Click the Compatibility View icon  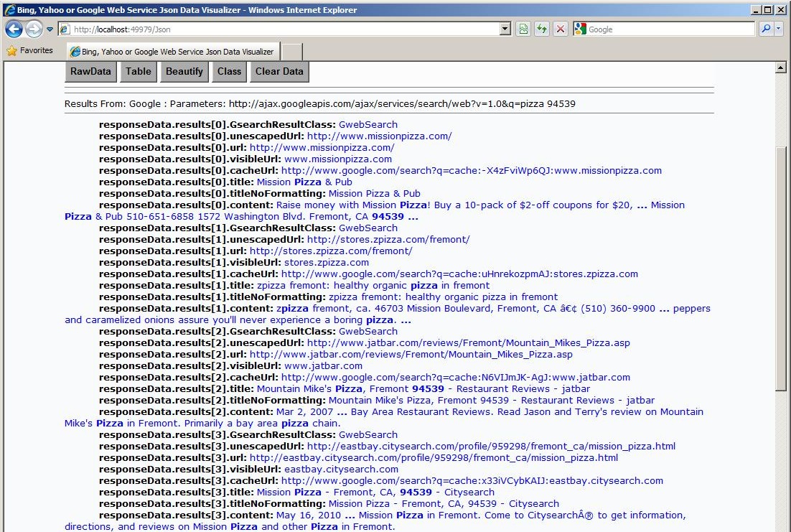click(523, 29)
